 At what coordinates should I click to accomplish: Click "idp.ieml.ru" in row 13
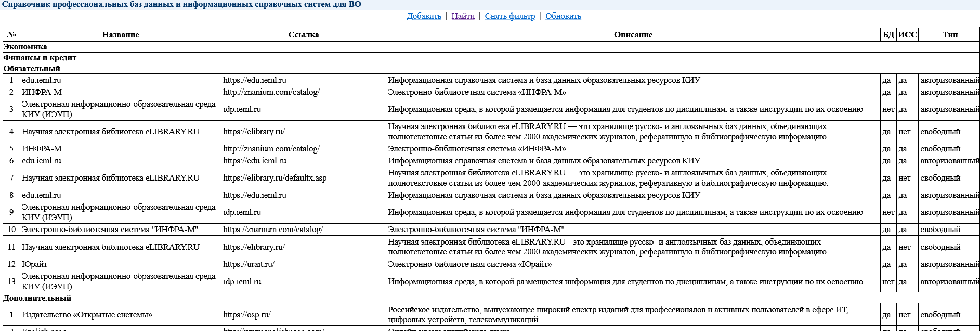(304, 282)
